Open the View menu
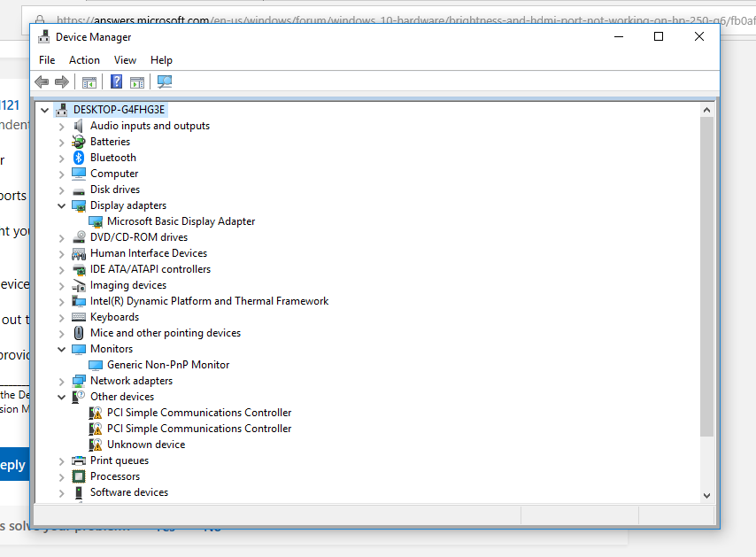 point(125,60)
